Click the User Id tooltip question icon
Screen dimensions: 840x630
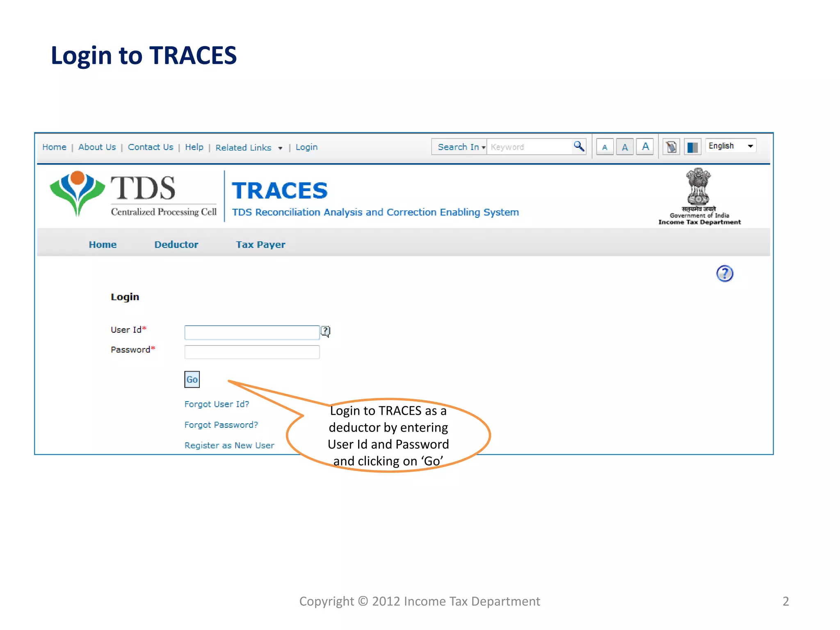coord(325,331)
